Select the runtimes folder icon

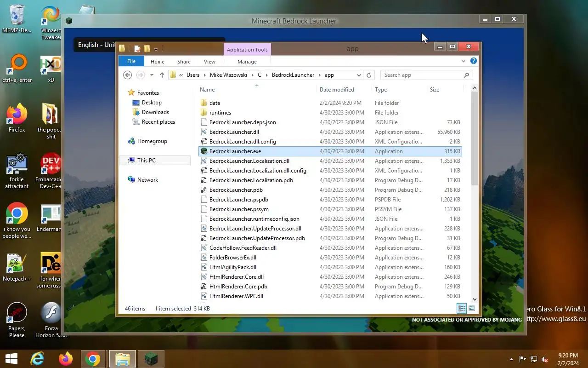click(x=204, y=113)
